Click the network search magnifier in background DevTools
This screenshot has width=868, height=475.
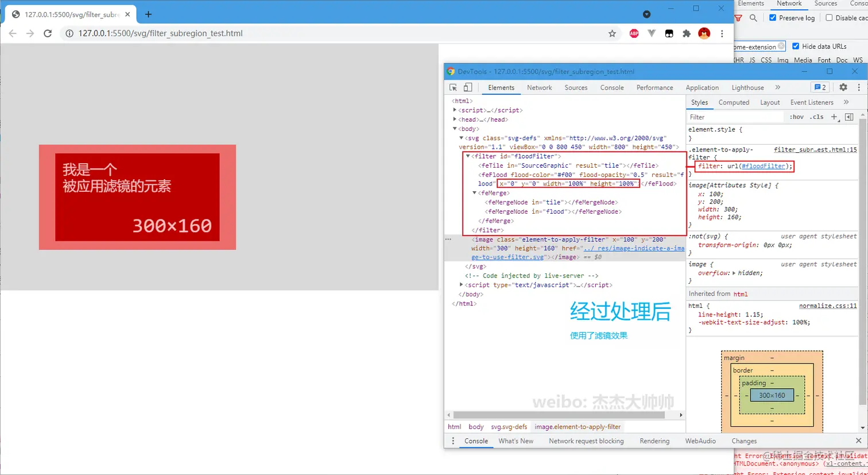(x=753, y=18)
